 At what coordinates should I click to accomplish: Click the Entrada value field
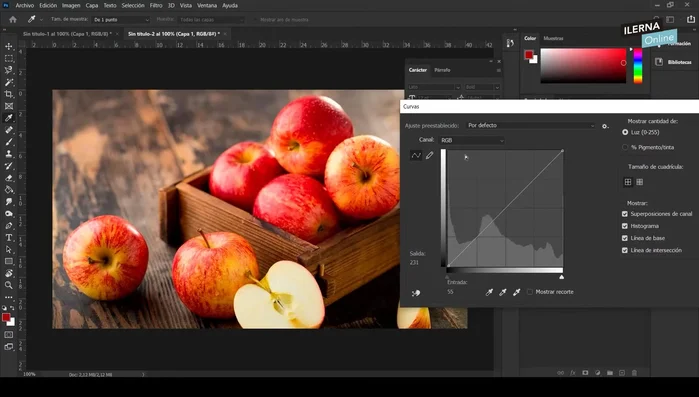pos(450,292)
